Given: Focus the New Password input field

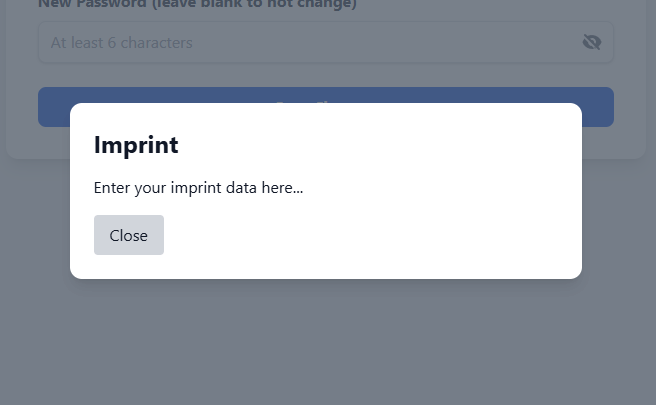Looking at the screenshot, I should point(300,43).
